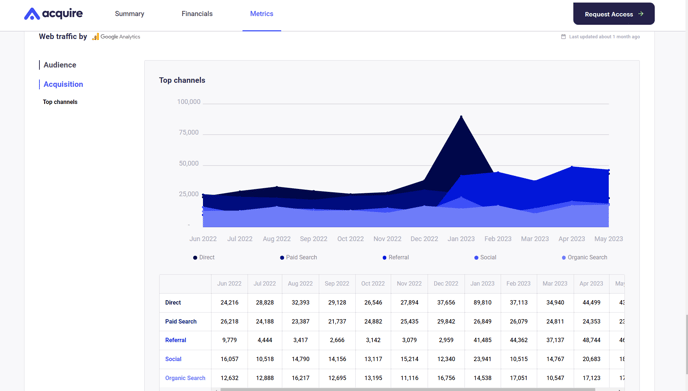Image resolution: width=688 pixels, height=391 pixels.
Task: Click the Request Access button
Action: coord(614,14)
